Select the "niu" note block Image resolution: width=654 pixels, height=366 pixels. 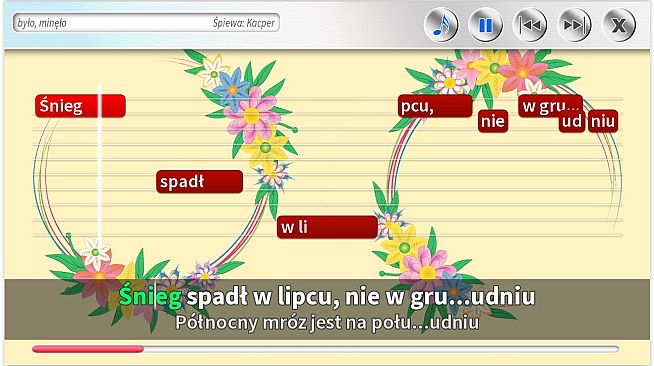(603, 121)
